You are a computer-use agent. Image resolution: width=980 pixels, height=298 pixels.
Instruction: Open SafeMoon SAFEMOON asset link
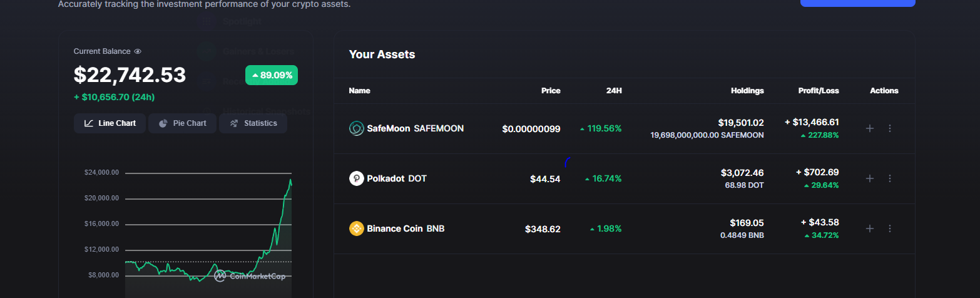415,128
